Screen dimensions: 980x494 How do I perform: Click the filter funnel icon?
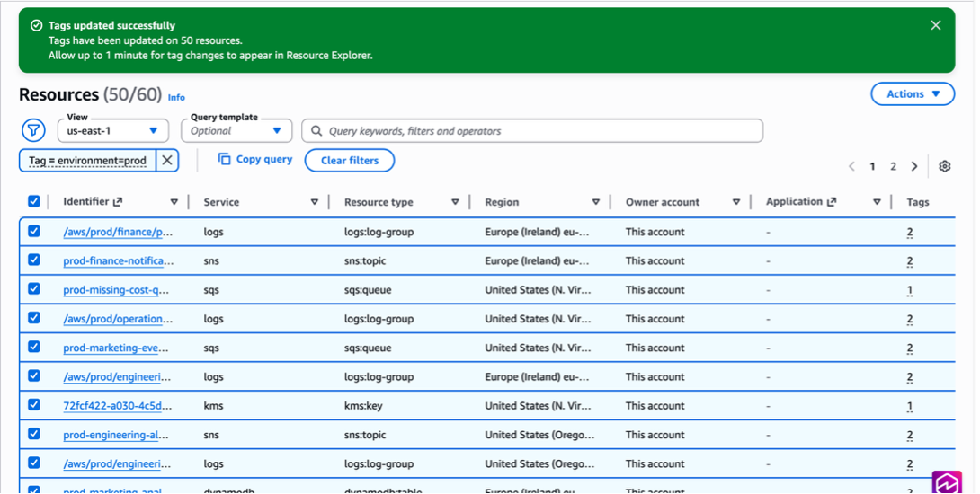pyautogui.click(x=33, y=130)
